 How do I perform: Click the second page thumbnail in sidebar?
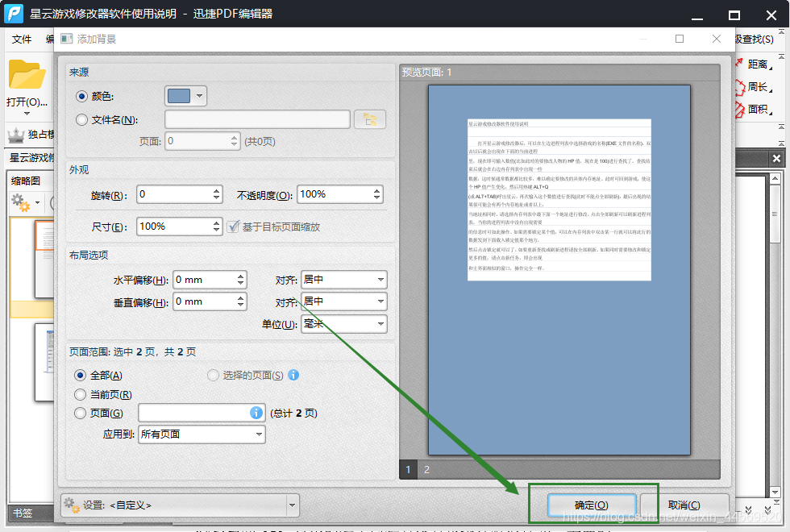click(x=44, y=362)
